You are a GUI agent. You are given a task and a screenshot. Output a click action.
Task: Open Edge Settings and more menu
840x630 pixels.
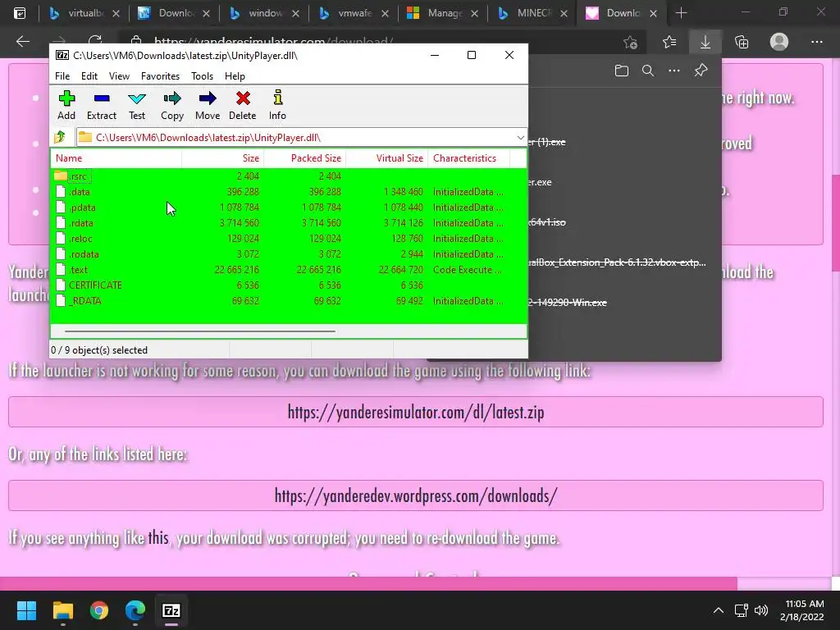point(816,42)
